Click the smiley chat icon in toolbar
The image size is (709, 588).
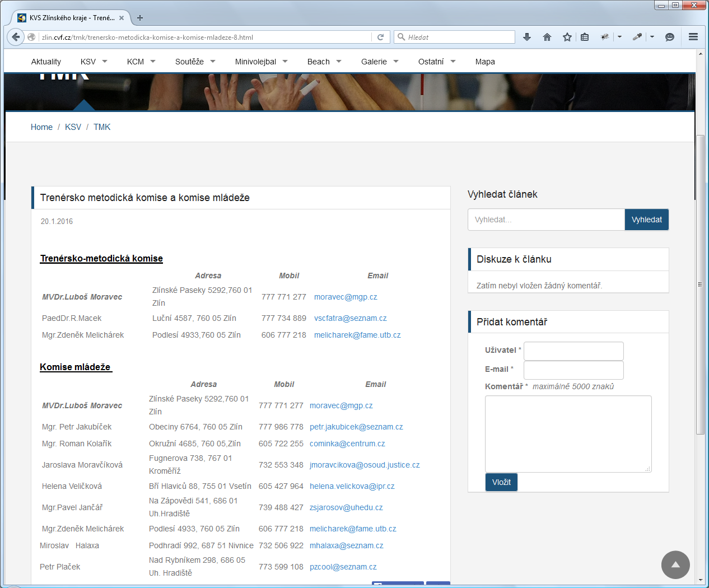669,37
